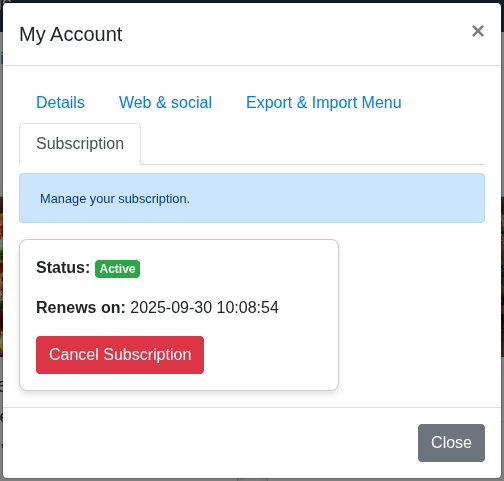Click the renewal date 2025-09-30 10:08:54
504x481 pixels.
coord(204,307)
